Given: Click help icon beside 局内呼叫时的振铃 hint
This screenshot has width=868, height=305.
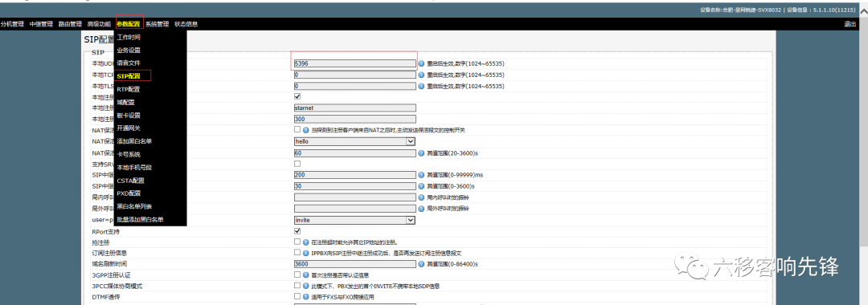Looking at the screenshot, I should point(421,197).
